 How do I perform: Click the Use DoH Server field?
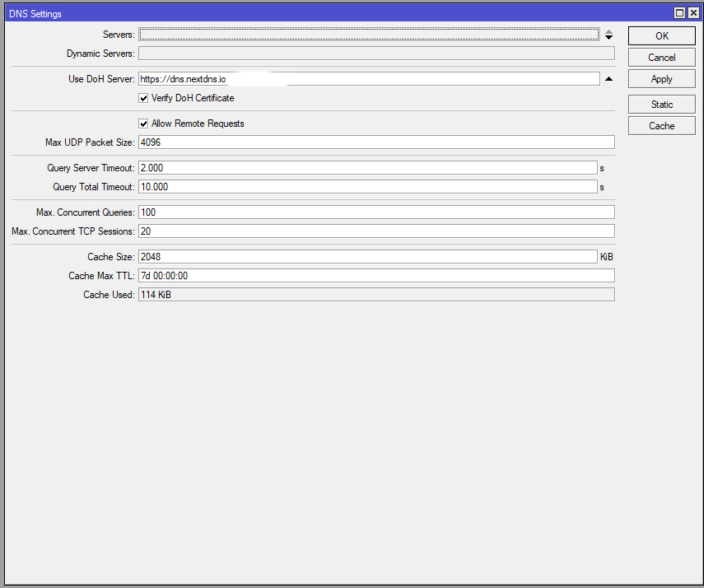[x=369, y=79]
